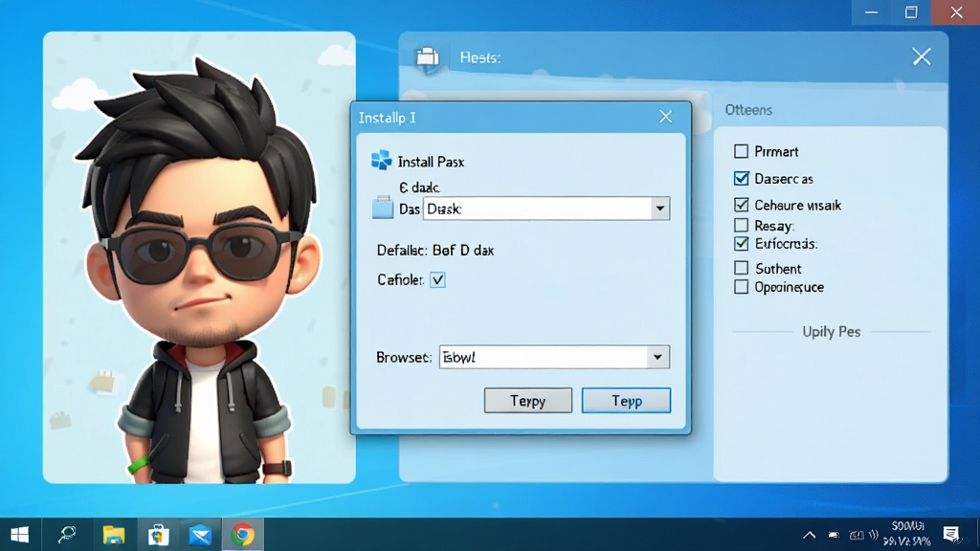Click the Hests window header icon

pyautogui.click(x=428, y=58)
